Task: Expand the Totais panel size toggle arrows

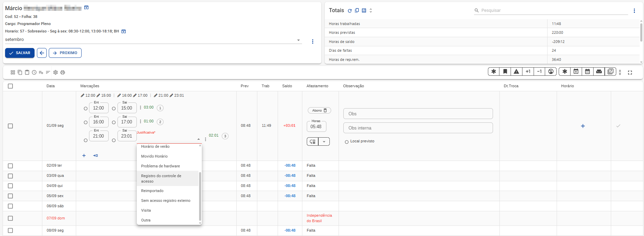Action: 371,10
